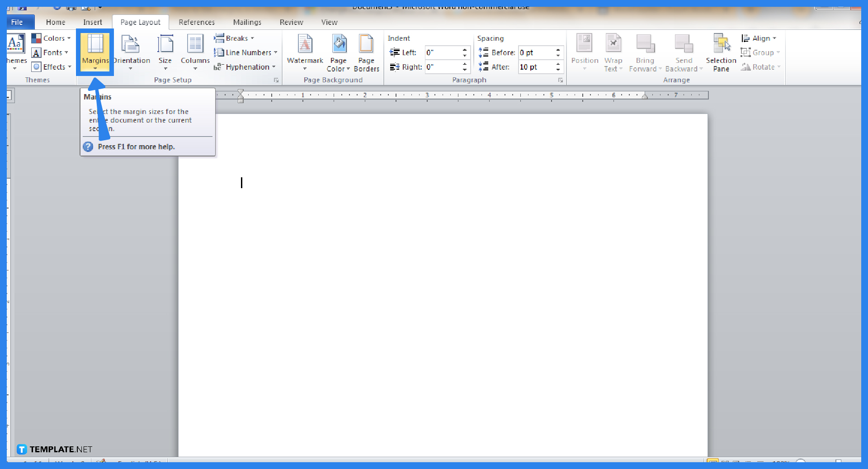
Task: Open the theme Colors picker
Action: coord(51,38)
